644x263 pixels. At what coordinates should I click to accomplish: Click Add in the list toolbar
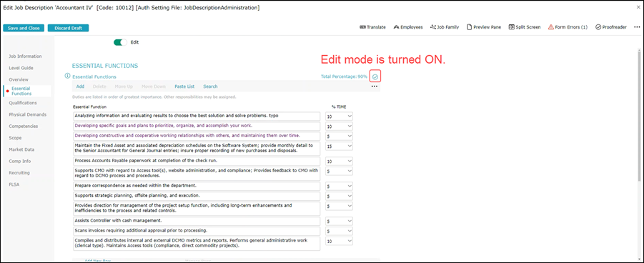point(80,86)
